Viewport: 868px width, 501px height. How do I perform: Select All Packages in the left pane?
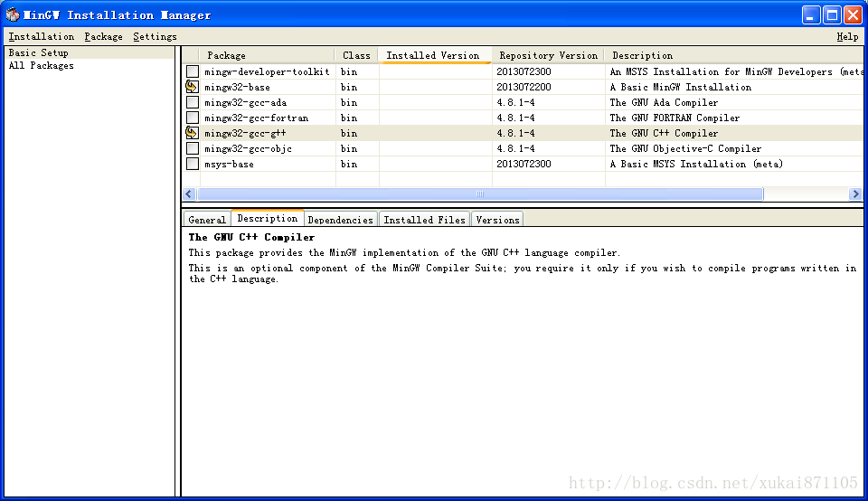[x=89, y=65]
